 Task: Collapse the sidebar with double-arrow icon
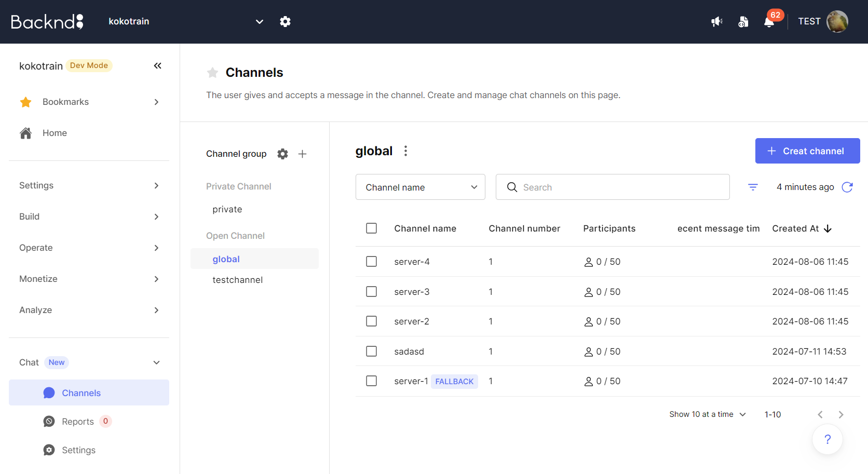(x=158, y=65)
